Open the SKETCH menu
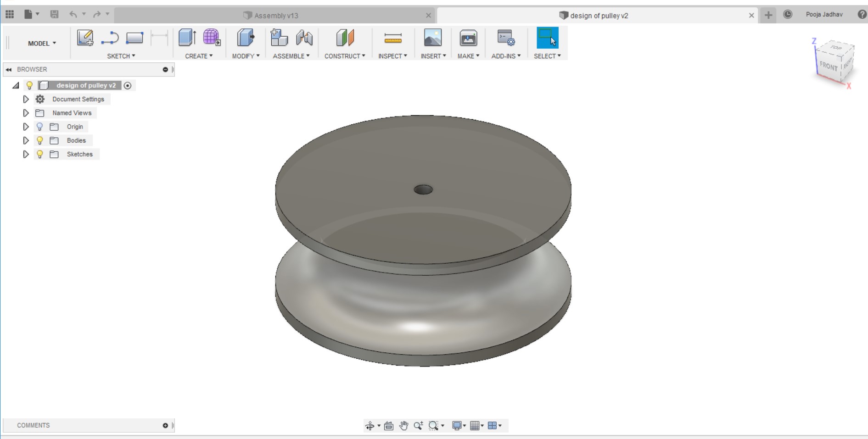 click(x=121, y=56)
